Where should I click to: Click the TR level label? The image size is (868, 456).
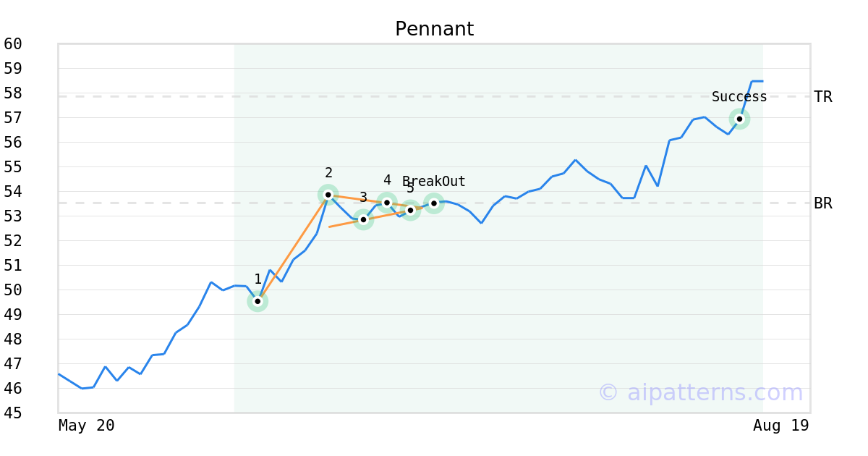(x=823, y=97)
